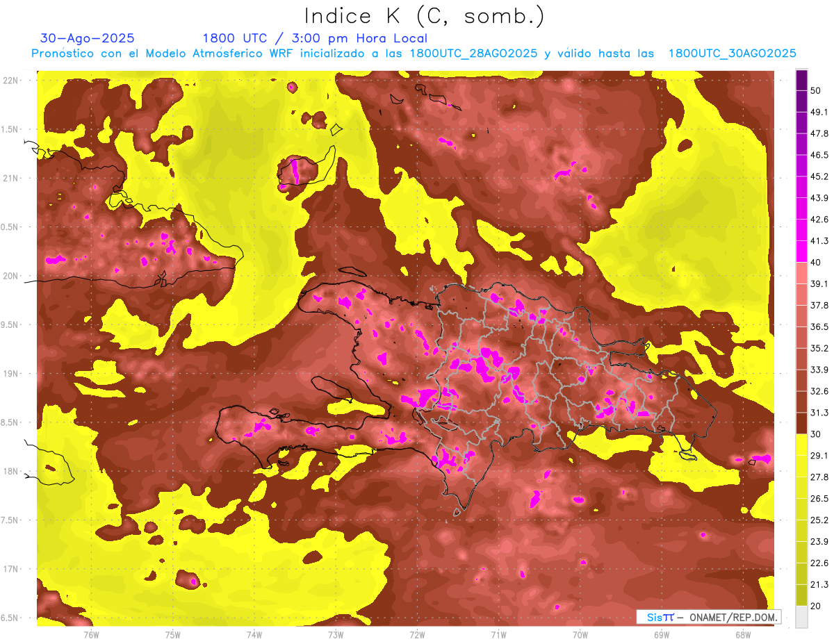The width and height of the screenshot is (834, 644).
Task: Click the "19N" latitude label
Action: click(x=10, y=374)
